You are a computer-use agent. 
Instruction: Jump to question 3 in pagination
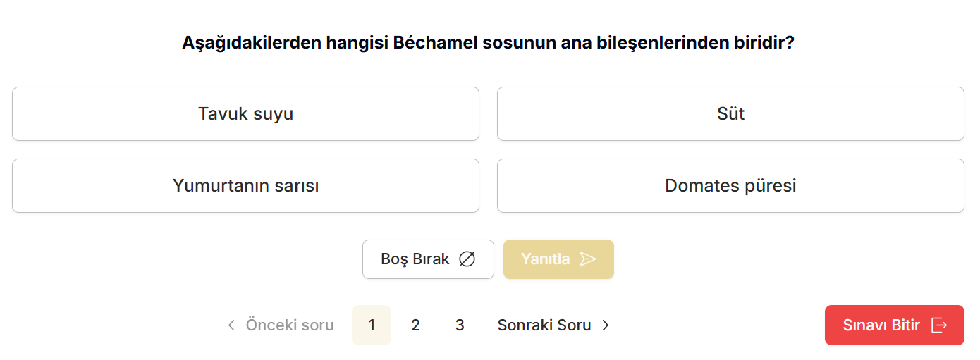[x=460, y=325]
